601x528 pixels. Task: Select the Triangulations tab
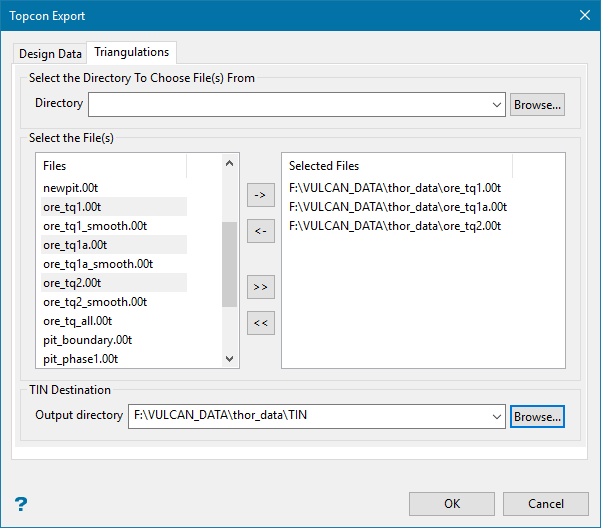point(132,52)
